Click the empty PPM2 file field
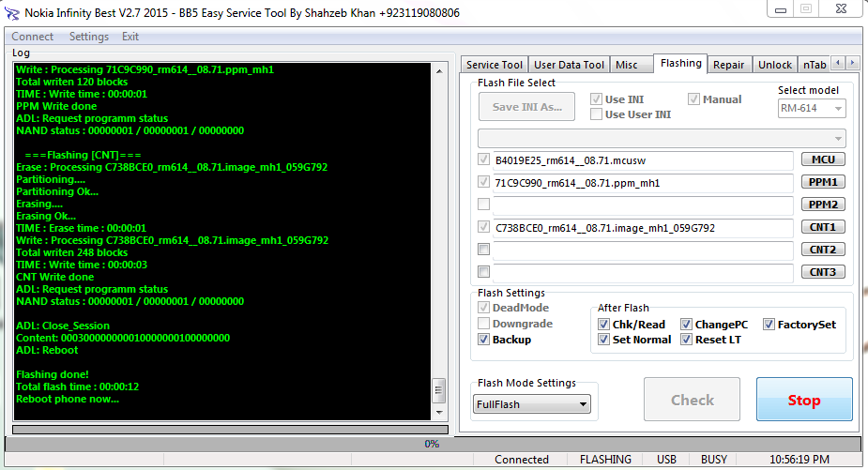Image resolution: width=868 pixels, height=470 pixels. pos(643,205)
